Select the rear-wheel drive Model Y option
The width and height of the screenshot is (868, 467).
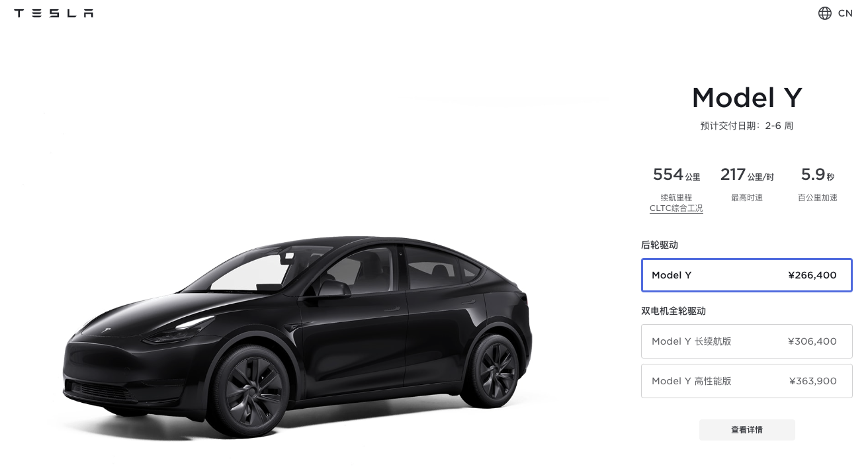(746, 275)
